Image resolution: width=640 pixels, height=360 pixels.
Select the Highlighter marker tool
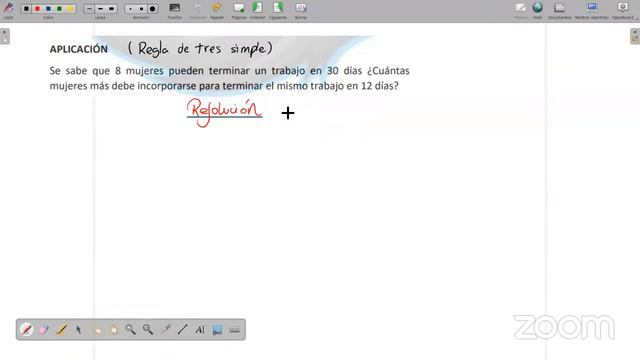(x=62, y=330)
